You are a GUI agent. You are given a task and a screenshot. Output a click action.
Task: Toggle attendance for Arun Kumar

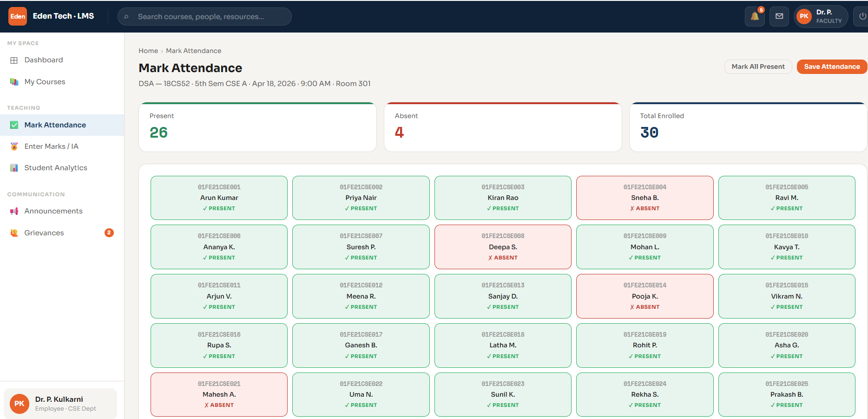219,198
